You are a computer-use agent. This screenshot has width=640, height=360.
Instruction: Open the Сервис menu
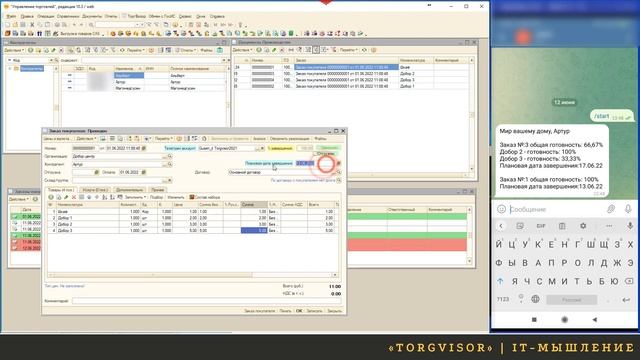click(185, 16)
